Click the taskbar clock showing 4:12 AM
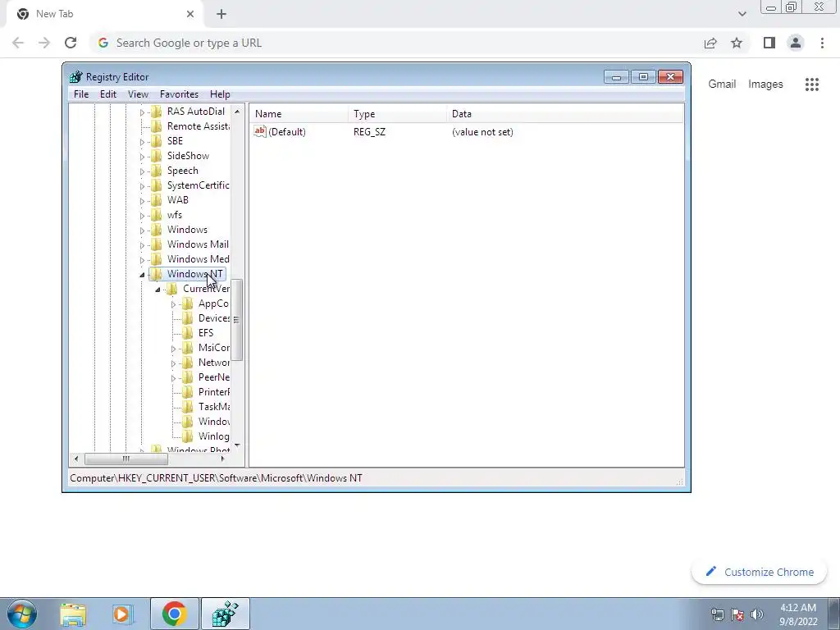This screenshot has height=630, width=840. 798,614
